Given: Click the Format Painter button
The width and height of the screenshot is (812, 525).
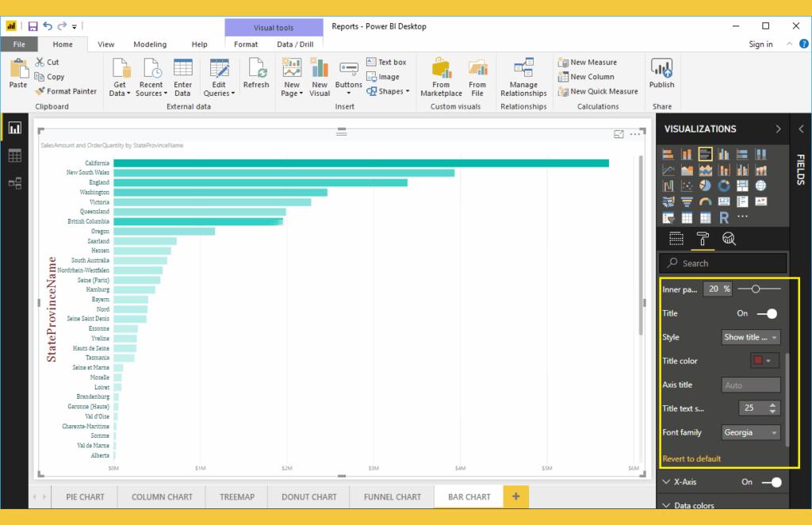Looking at the screenshot, I should tap(67, 91).
